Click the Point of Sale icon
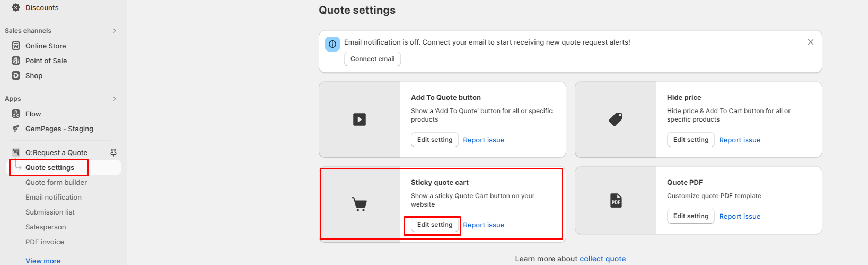 click(16, 61)
